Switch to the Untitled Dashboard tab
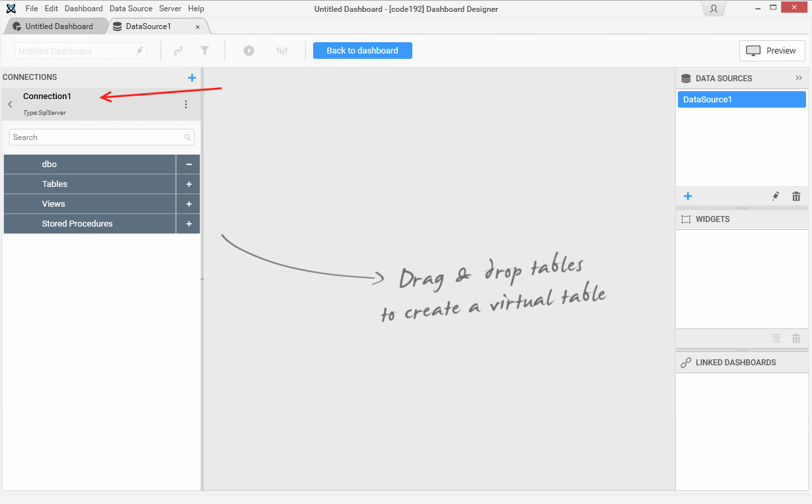This screenshot has height=504, width=812. coord(55,26)
